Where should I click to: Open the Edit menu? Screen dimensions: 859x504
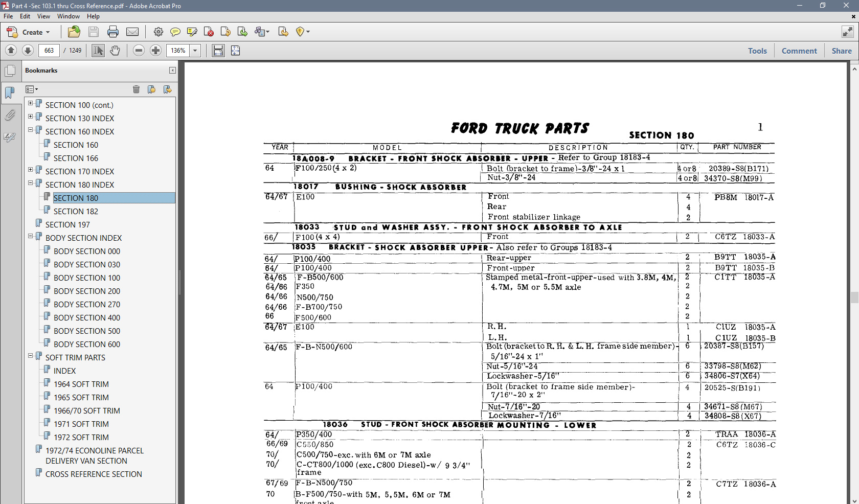(x=25, y=16)
